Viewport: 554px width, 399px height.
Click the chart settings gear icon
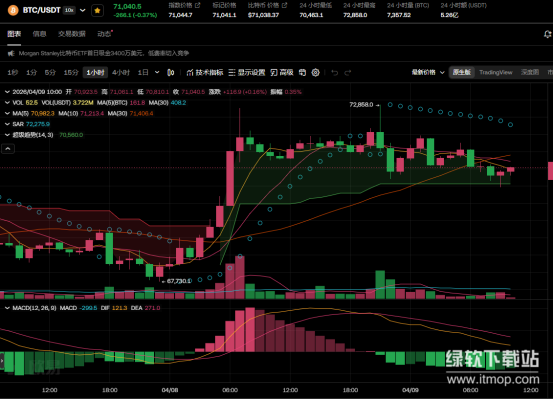(316, 72)
